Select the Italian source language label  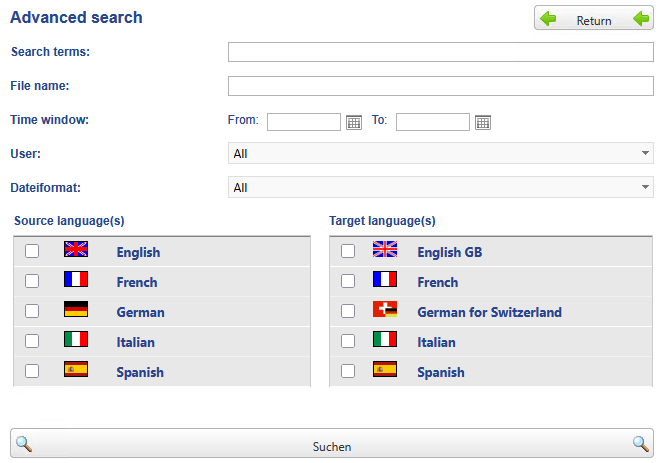135,342
